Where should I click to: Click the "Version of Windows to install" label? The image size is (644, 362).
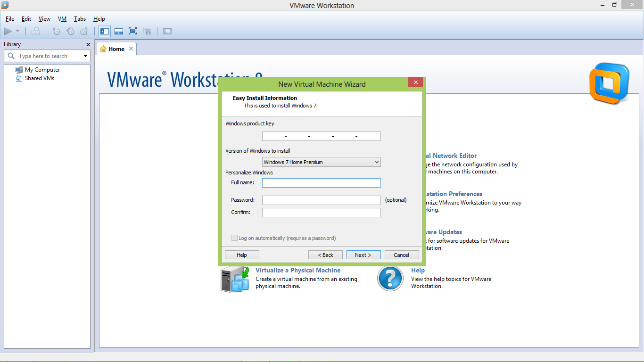(258, 151)
